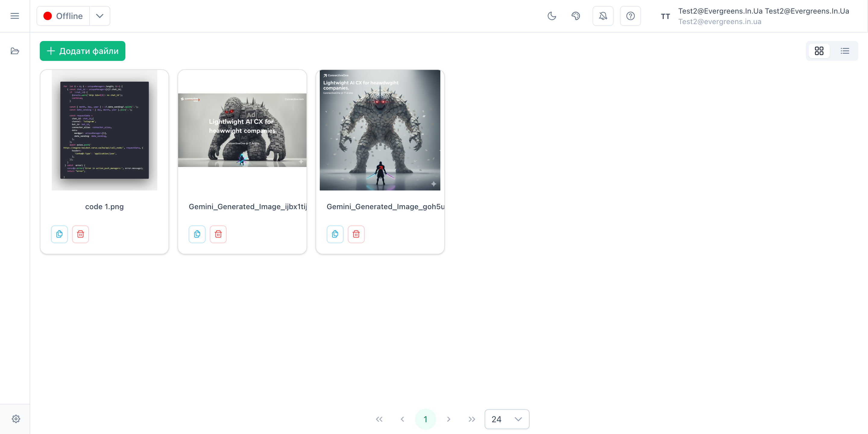
Task: Open the Test2@evergreens.in.ua user profile menu
Action: tap(755, 16)
